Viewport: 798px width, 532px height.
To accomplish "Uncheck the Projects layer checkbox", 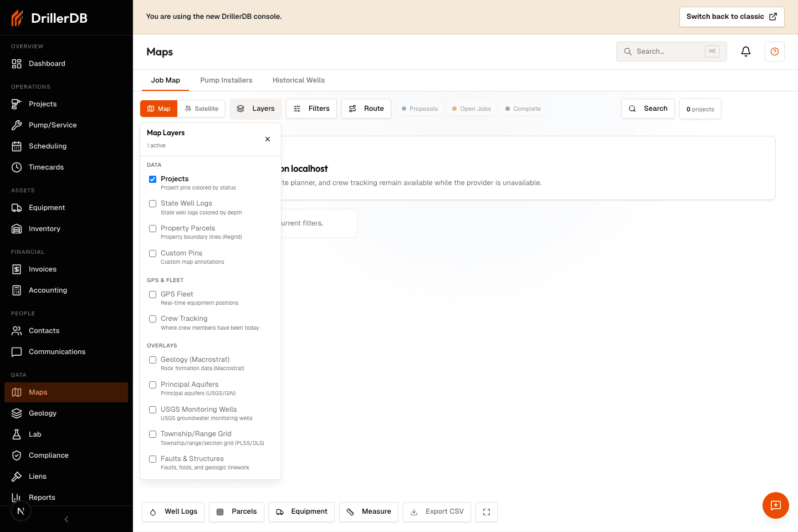I will pyautogui.click(x=152, y=179).
